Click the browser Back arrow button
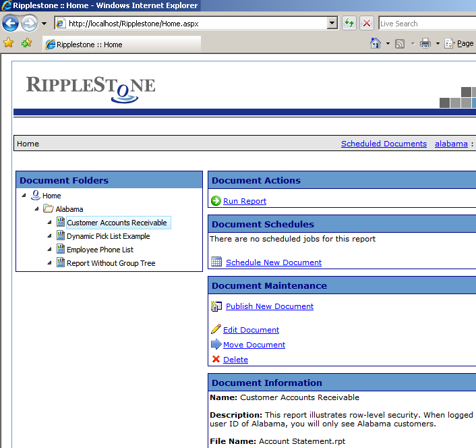The height and width of the screenshot is (448, 476). pyautogui.click(x=10, y=24)
